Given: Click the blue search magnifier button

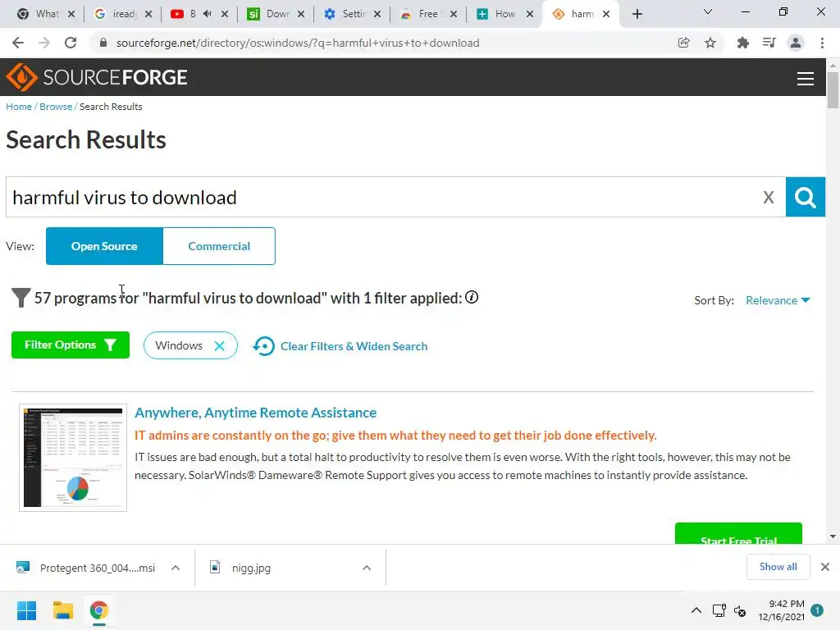Looking at the screenshot, I should coord(806,197).
